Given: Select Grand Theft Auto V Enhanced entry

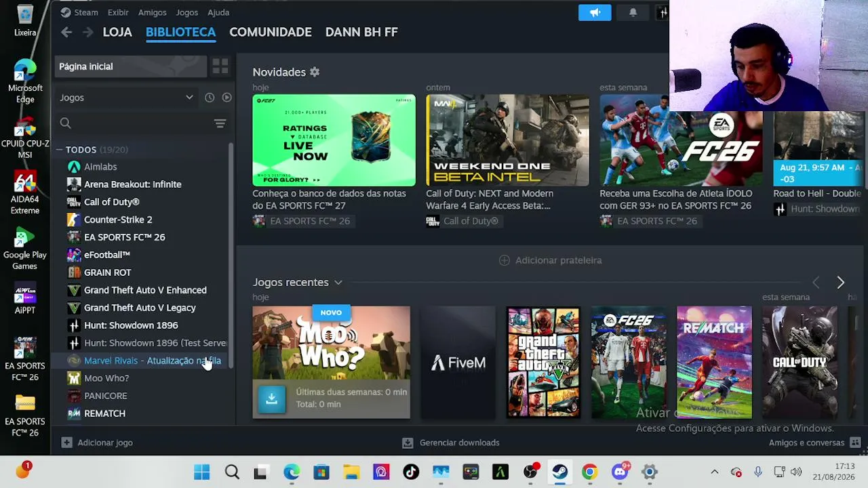Looking at the screenshot, I should pyautogui.click(x=144, y=290).
